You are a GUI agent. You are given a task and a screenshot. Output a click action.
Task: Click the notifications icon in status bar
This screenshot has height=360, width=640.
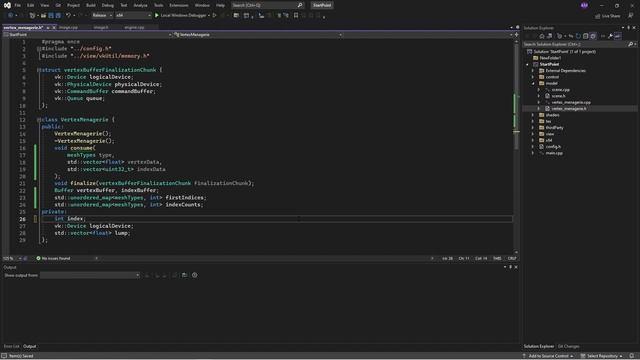coord(632,356)
